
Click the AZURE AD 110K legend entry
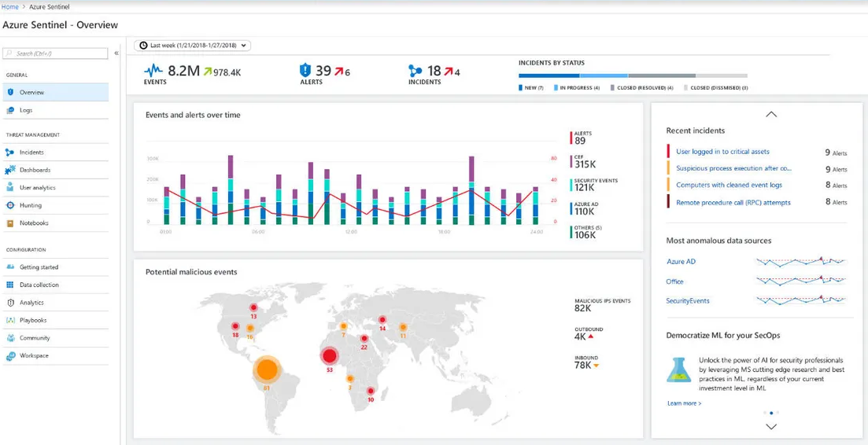point(584,208)
